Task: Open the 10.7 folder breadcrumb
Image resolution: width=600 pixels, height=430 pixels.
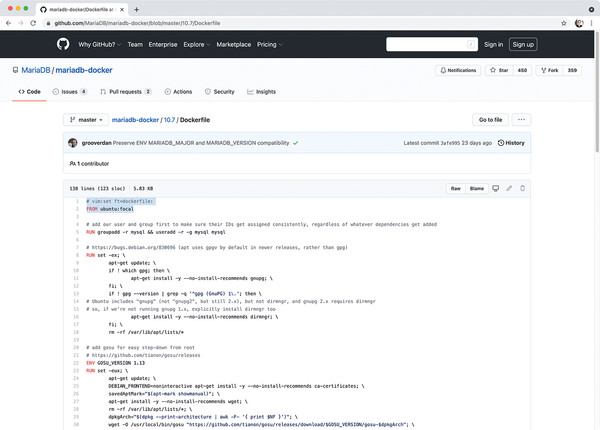Action: click(170, 120)
